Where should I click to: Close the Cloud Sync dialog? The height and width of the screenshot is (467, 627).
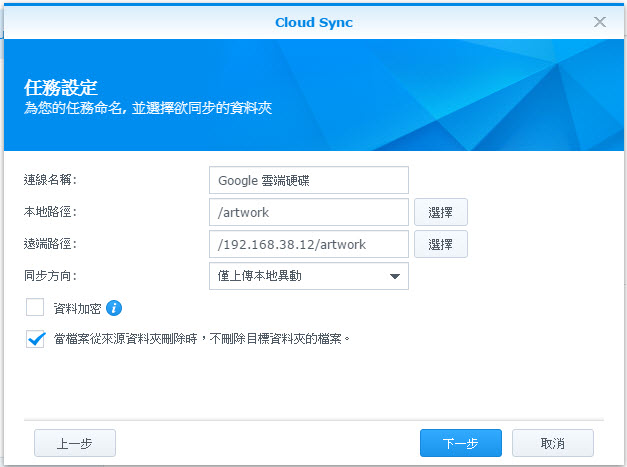tap(600, 21)
